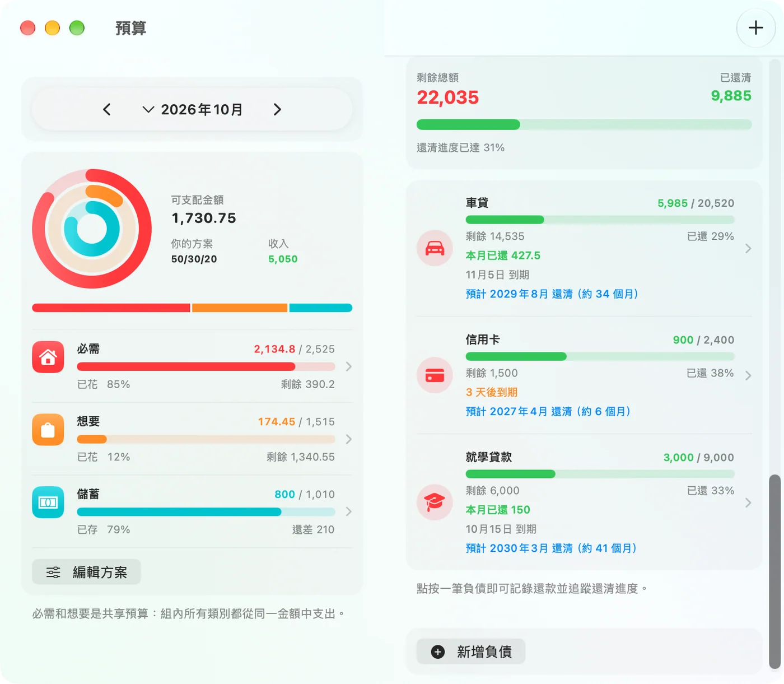
Task: Click the 編輯方案 button
Action: [x=86, y=572]
